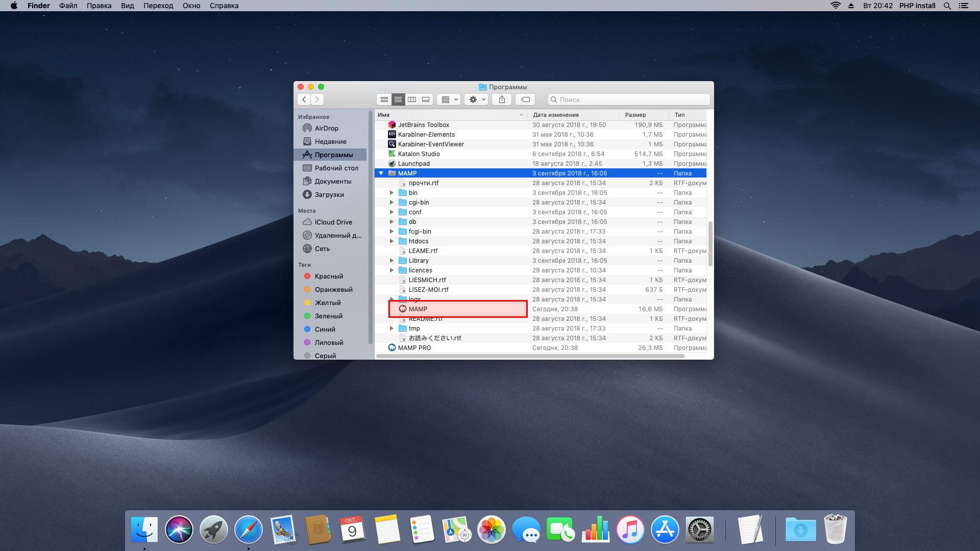Expand the conf folder
The image size is (980, 551).
click(391, 212)
